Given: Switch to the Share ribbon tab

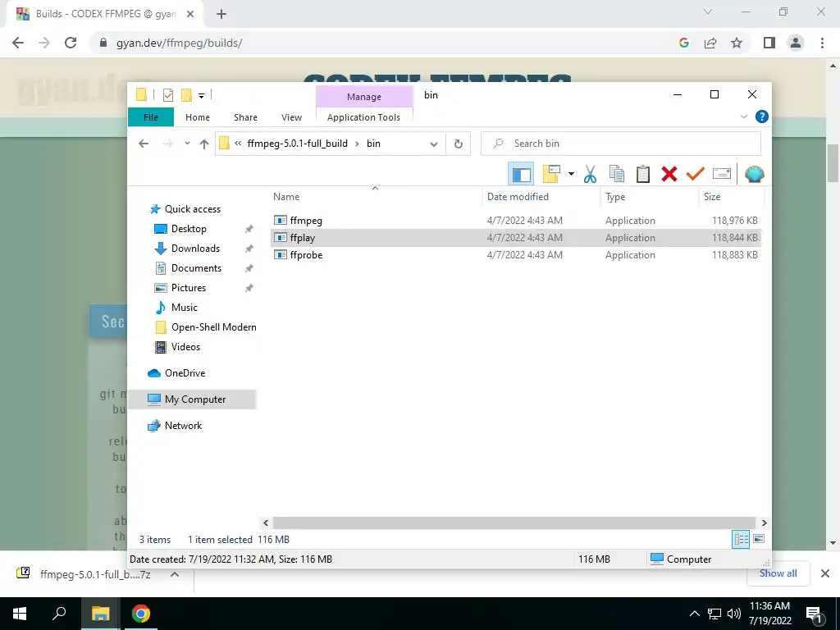Looking at the screenshot, I should [245, 117].
